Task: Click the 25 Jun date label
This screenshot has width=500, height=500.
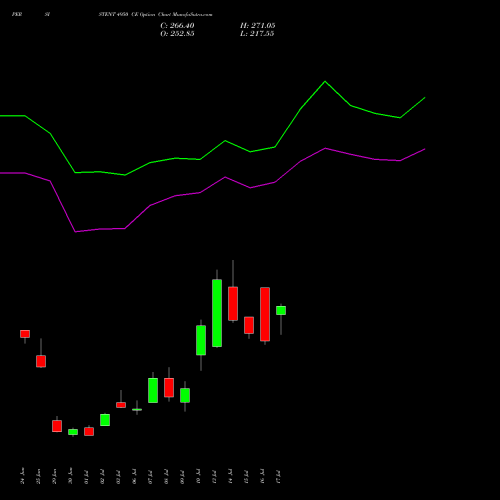Action: 38,476
